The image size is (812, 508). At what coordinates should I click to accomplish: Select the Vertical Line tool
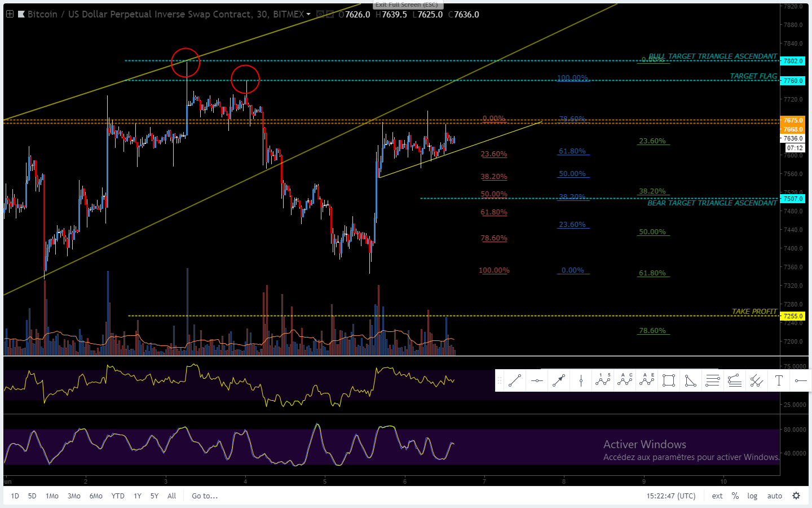click(581, 381)
